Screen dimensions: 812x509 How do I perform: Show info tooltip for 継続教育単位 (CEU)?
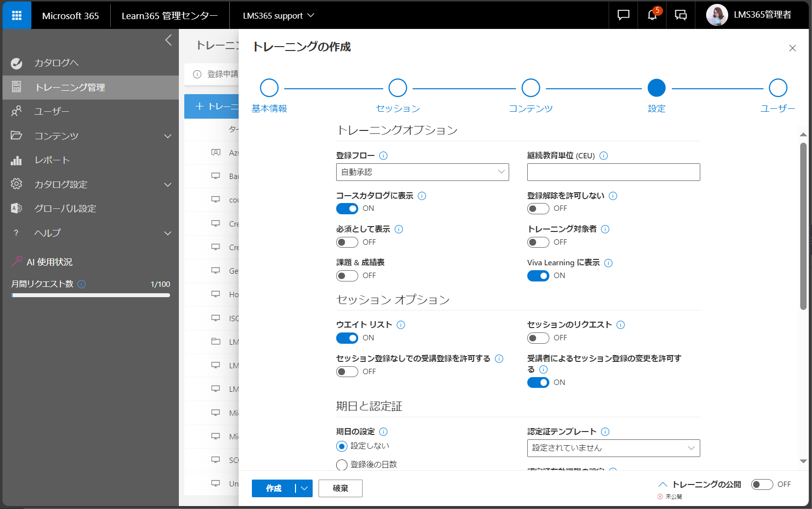point(604,155)
